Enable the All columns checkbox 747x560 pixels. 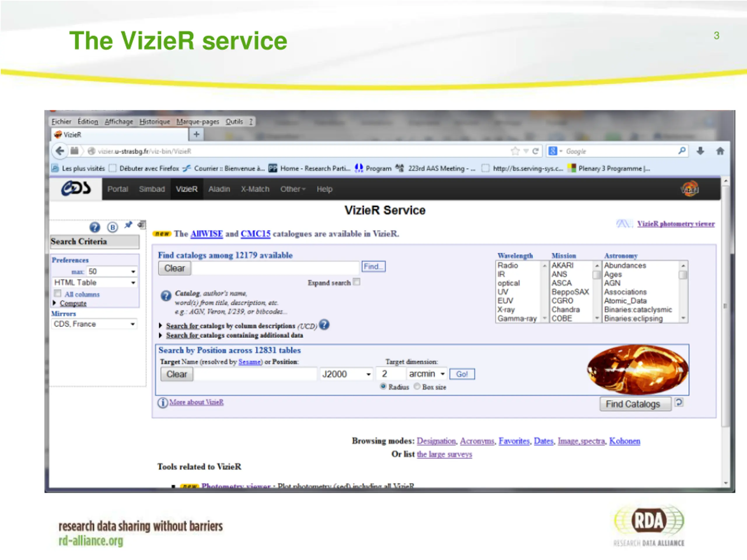point(57,293)
